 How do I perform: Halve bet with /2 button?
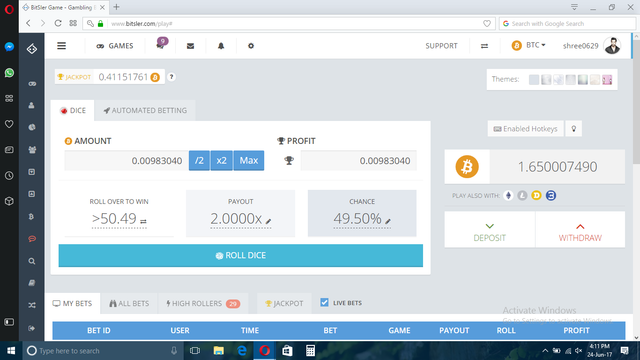tap(199, 160)
